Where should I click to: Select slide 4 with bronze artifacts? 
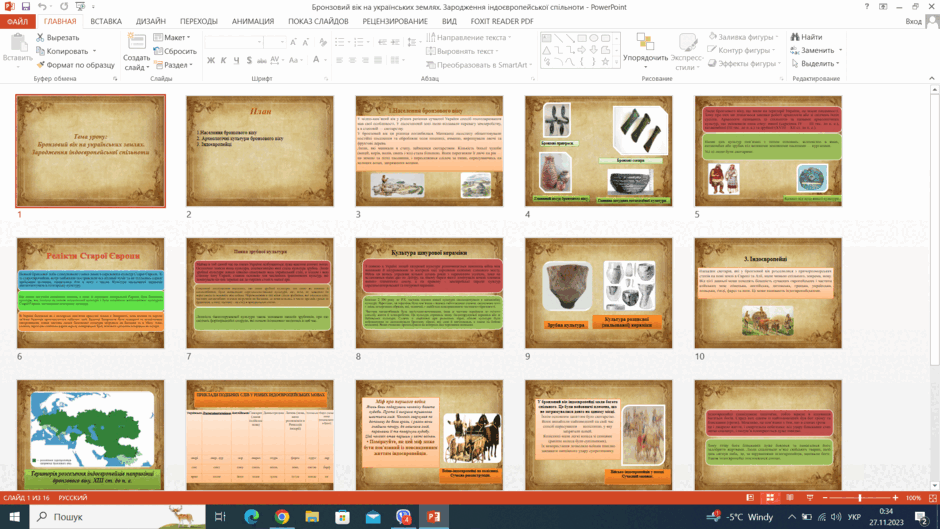tap(598, 151)
